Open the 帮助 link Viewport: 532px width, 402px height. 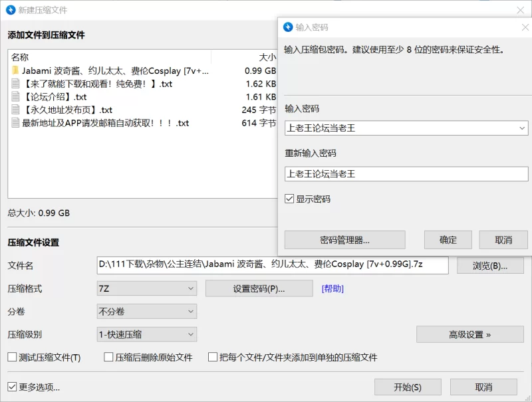click(x=332, y=288)
